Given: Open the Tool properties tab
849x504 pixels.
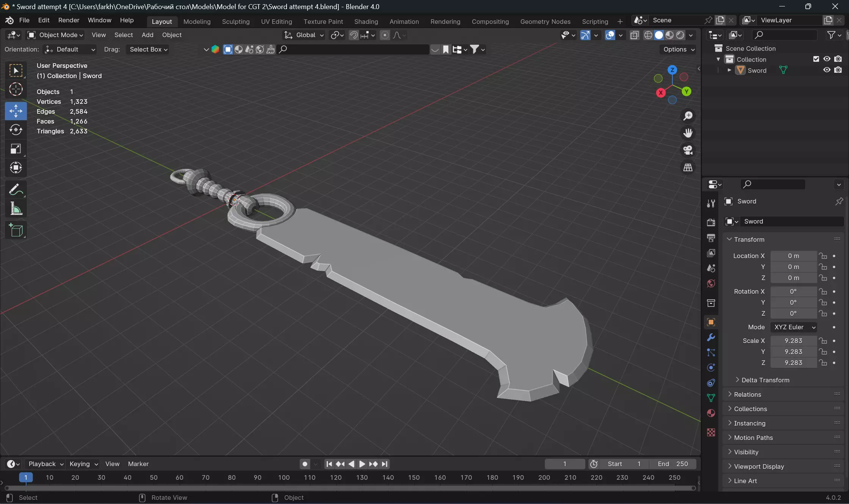Looking at the screenshot, I should coord(711,203).
